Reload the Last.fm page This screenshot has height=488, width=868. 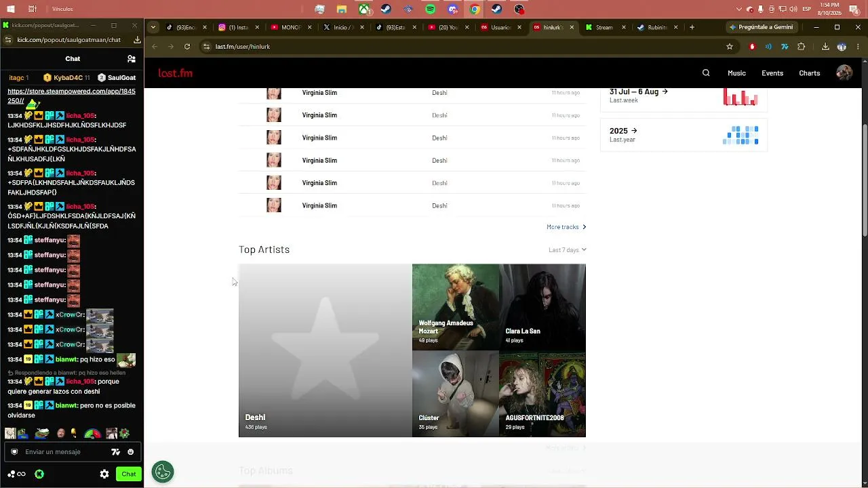(187, 47)
